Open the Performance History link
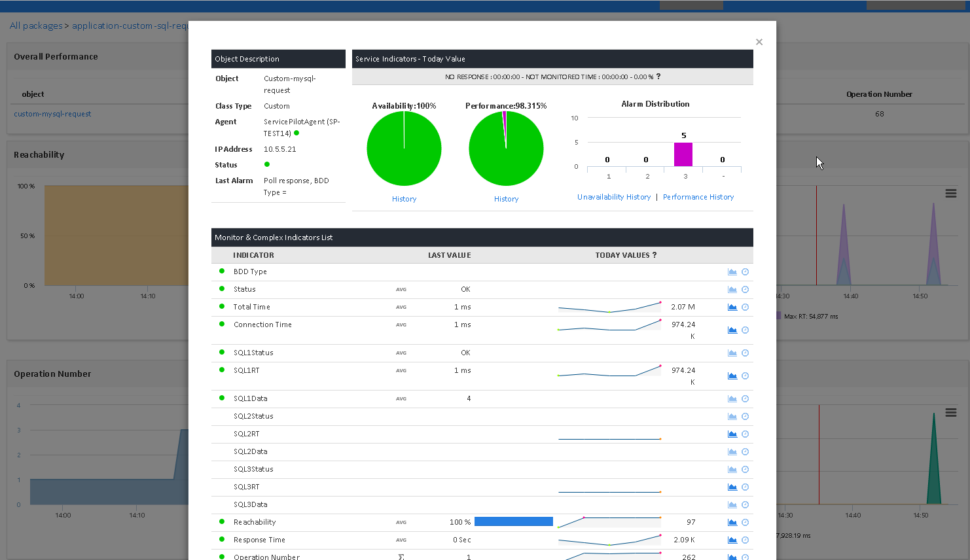This screenshot has width=970, height=560. (x=698, y=197)
